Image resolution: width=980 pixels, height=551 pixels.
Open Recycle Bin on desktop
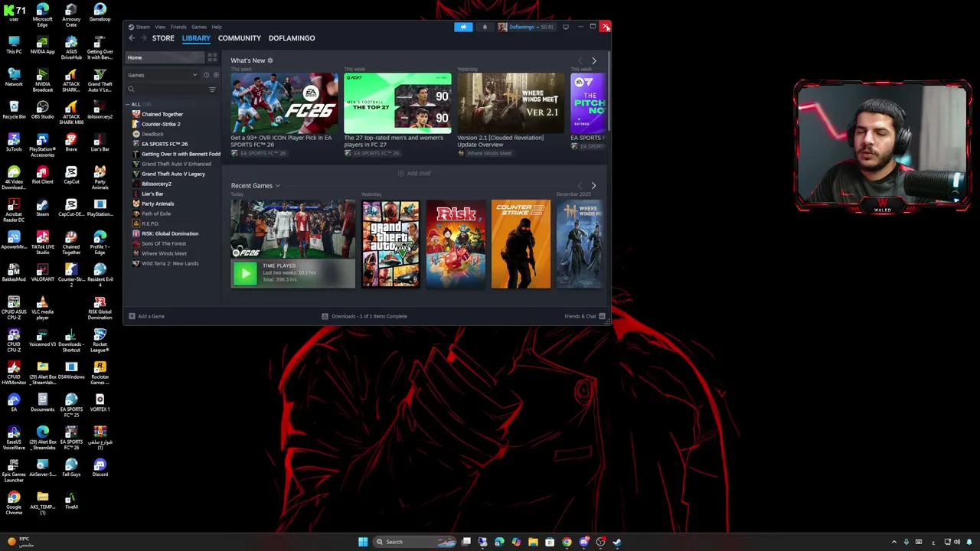coord(14,109)
